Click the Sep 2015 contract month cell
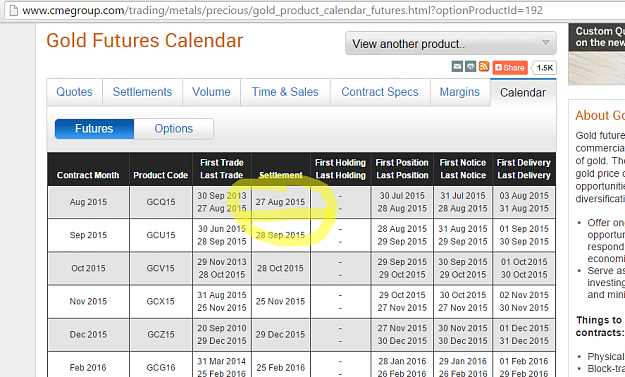 tap(88, 235)
